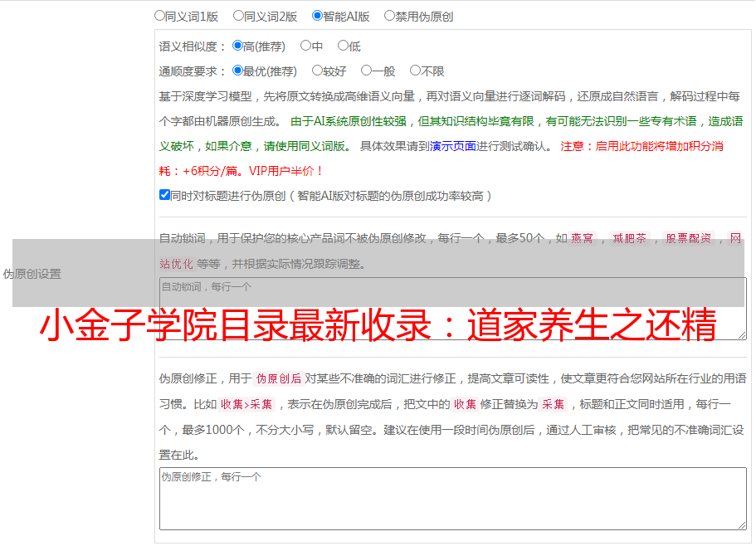
Task: Select the 同义词1版 radio option
Action: [x=159, y=16]
